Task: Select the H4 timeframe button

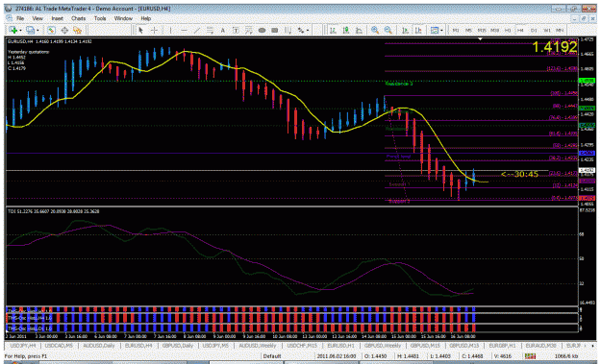Action: (x=520, y=30)
